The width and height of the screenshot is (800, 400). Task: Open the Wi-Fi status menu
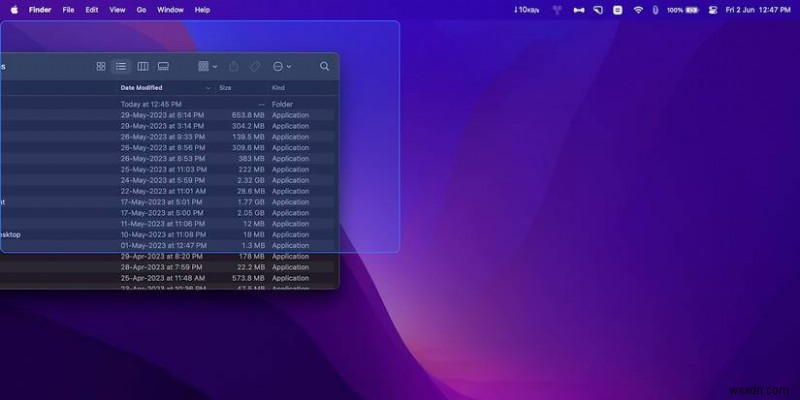(638, 10)
